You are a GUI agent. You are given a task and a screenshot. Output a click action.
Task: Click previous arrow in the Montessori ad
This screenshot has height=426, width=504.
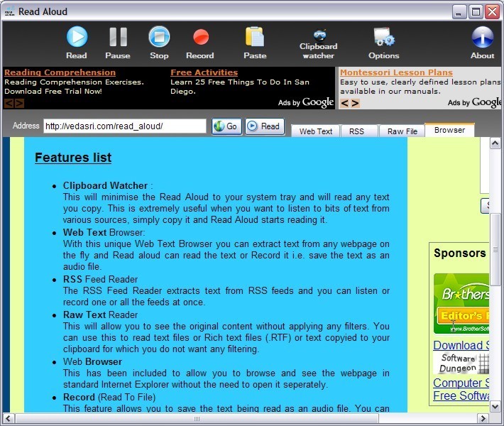pyautogui.click(x=344, y=103)
